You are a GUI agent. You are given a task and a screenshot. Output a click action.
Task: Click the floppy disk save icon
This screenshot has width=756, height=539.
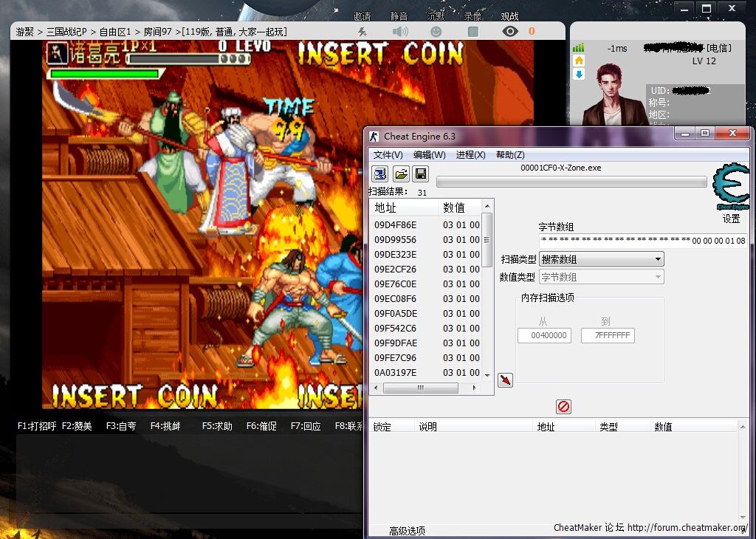[x=420, y=174]
